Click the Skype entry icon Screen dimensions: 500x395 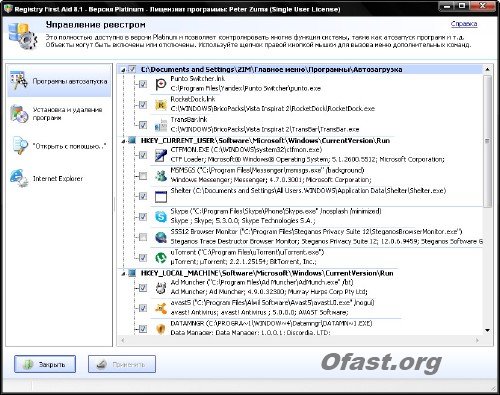161,217
